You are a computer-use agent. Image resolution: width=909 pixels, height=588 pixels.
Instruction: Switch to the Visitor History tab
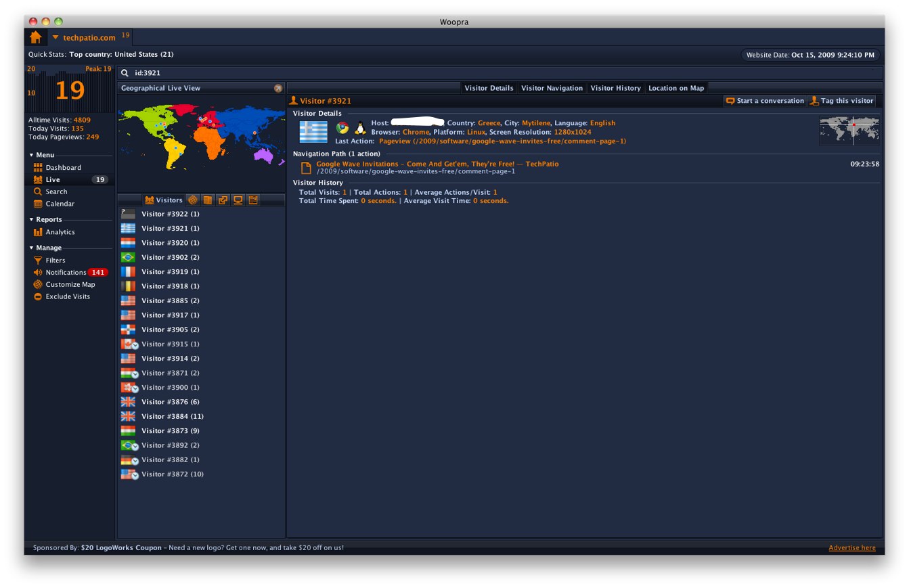coord(615,88)
